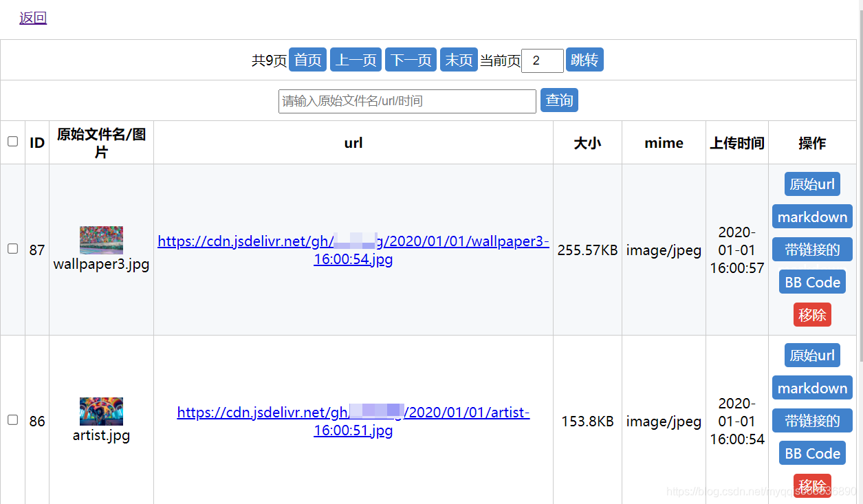Click inside the current page number field

543,61
